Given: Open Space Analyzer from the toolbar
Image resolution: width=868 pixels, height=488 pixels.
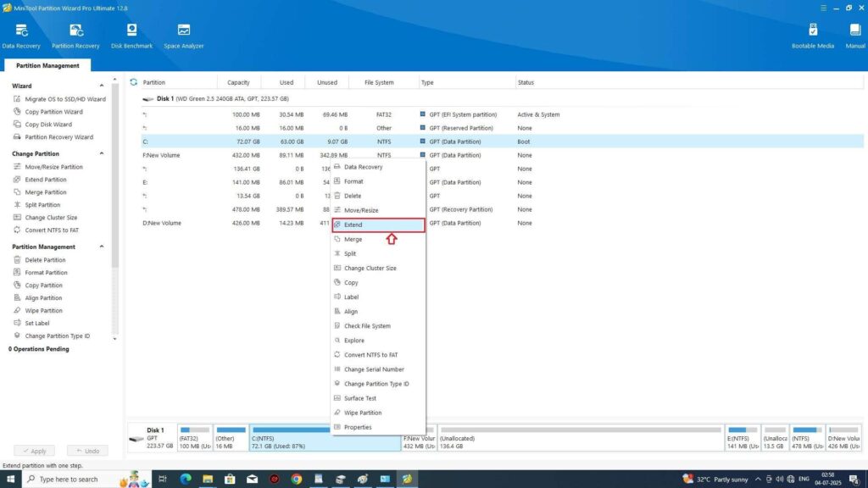Looking at the screenshot, I should pyautogui.click(x=184, y=34).
